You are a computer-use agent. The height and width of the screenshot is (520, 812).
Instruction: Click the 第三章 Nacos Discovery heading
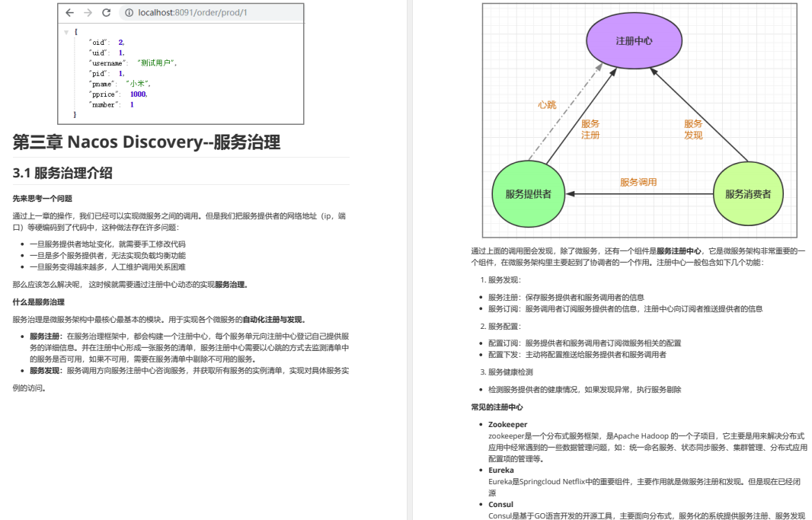point(146,142)
